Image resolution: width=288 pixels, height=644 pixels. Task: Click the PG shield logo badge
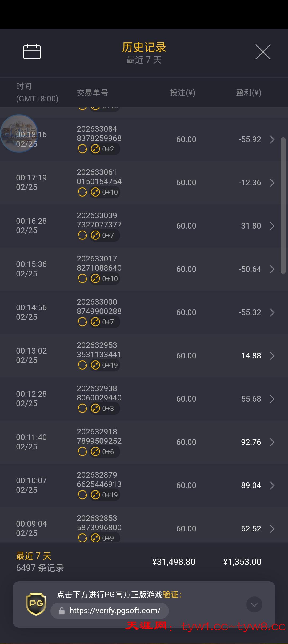click(x=36, y=604)
